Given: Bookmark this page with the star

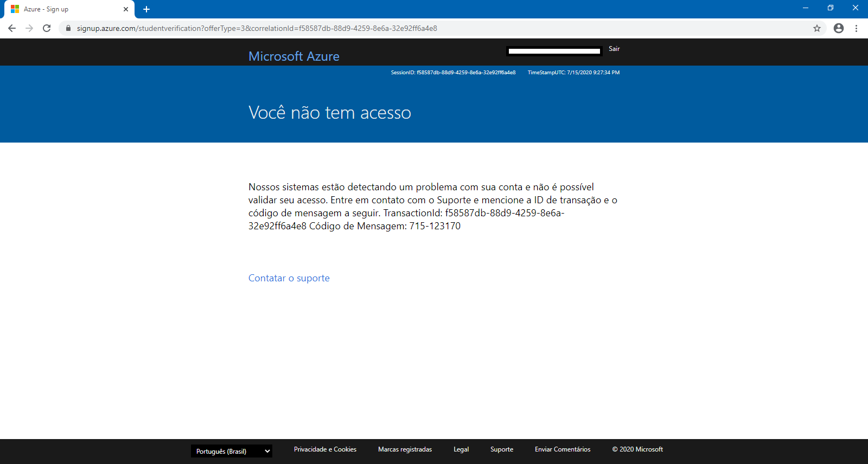Looking at the screenshot, I should coord(817,28).
